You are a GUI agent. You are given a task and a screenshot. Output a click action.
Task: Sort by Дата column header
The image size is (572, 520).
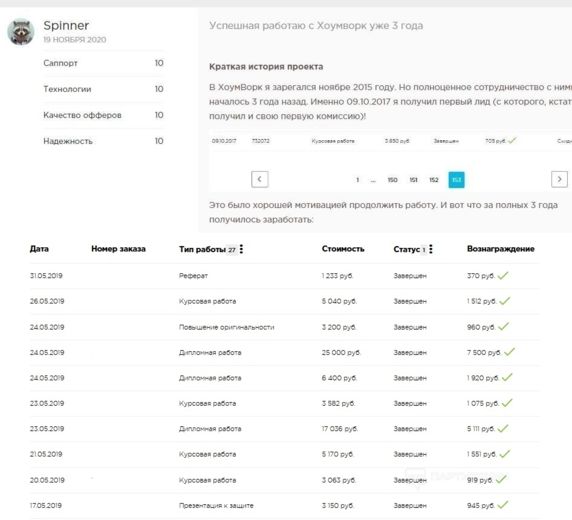pyautogui.click(x=39, y=249)
